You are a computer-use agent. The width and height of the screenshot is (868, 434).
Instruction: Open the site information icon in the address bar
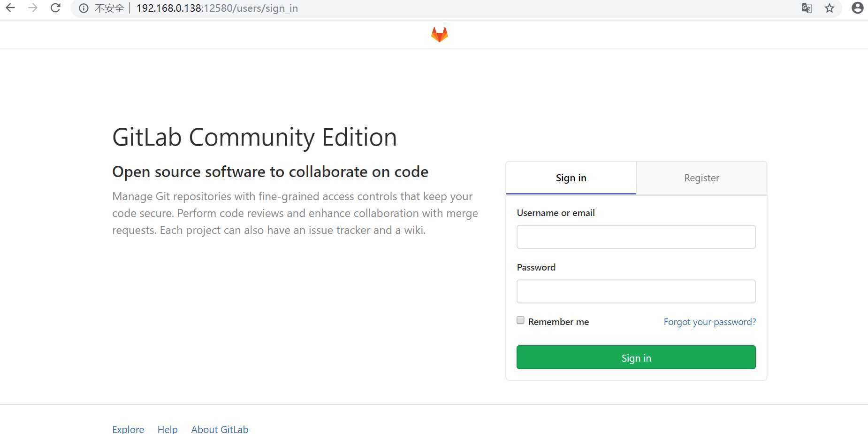(x=84, y=8)
